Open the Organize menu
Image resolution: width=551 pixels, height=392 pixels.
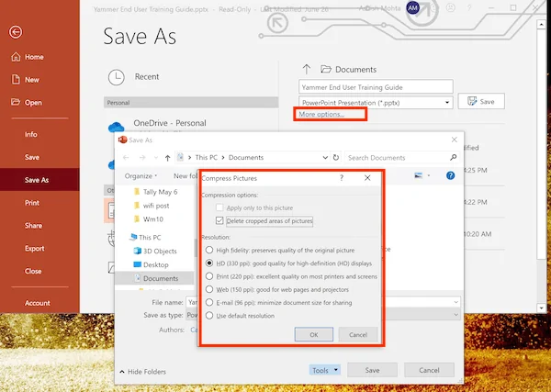point(141,176)
